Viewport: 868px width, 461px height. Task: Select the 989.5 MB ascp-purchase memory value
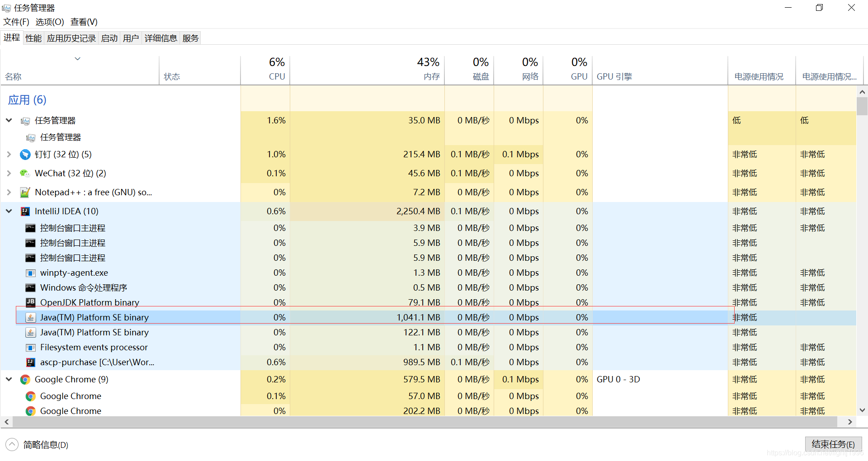coord(422,362)
